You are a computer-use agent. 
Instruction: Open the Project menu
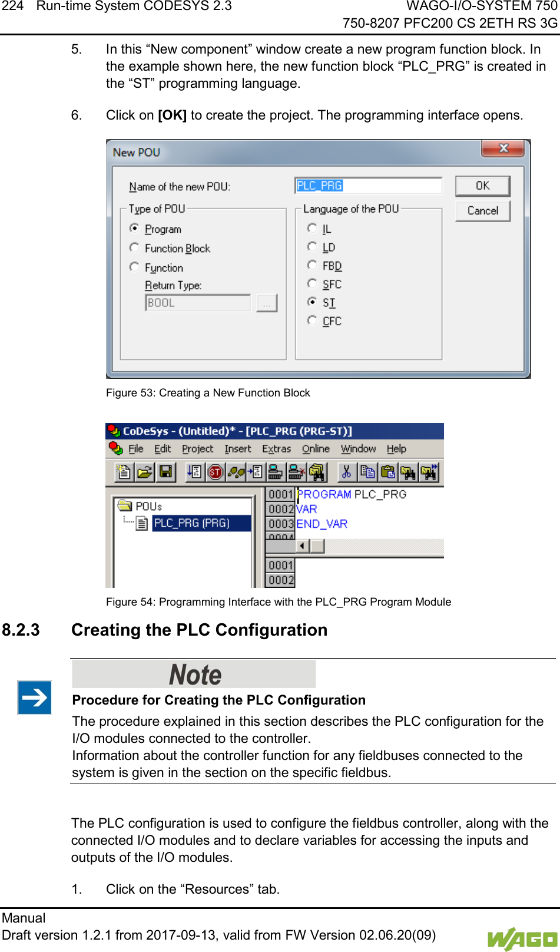[x=198, y=449]
